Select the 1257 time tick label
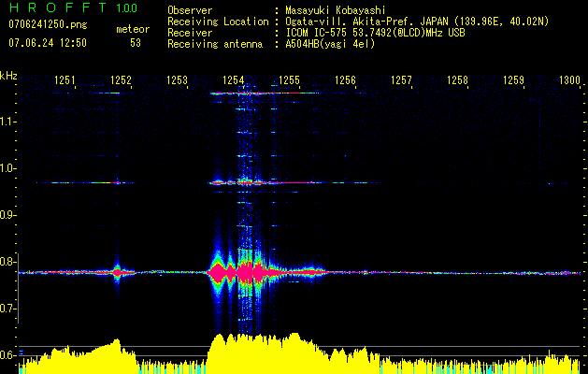Screen dimensions: 588x374 pos(401,81)
